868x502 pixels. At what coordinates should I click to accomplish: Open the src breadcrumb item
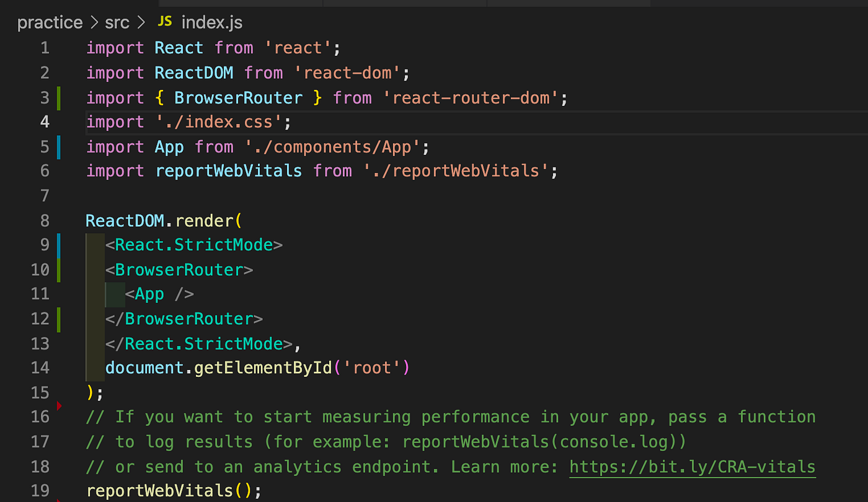click(117, 22)
